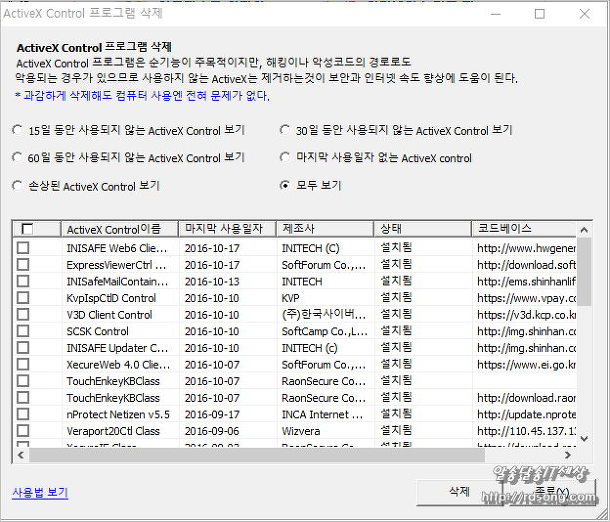Select the 모두 보기 radio button
Screen dimensions: 610x522
tap(286, 186)
